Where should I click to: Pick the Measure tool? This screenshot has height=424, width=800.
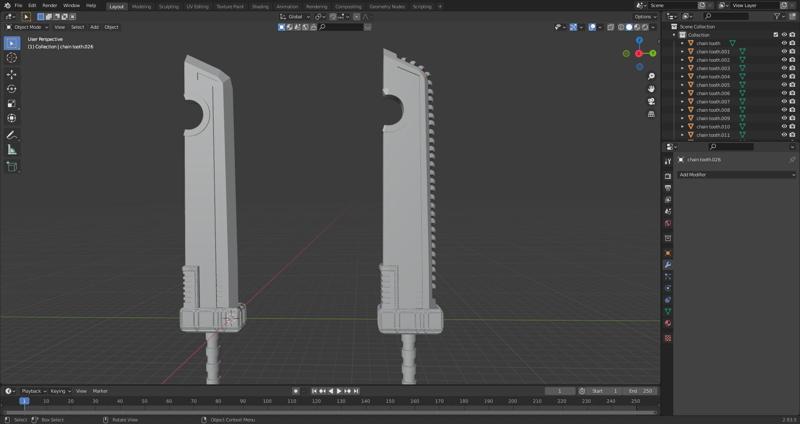[12, 149]
